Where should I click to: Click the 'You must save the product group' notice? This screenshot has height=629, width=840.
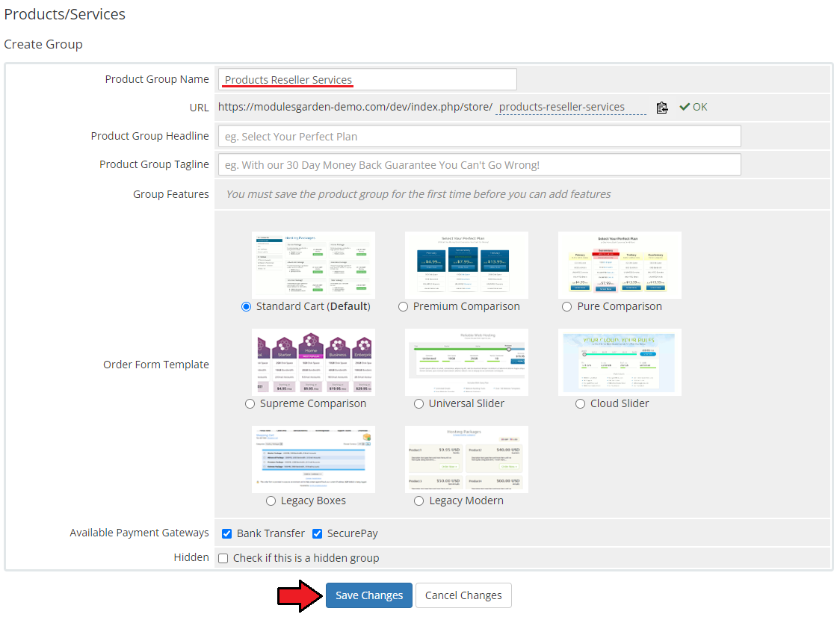[419, 194]
